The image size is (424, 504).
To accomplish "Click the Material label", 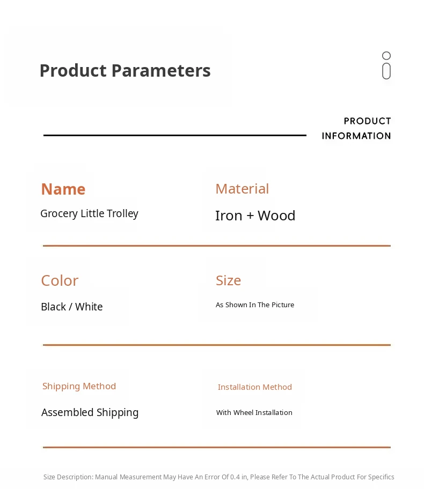I will point(242,189).
